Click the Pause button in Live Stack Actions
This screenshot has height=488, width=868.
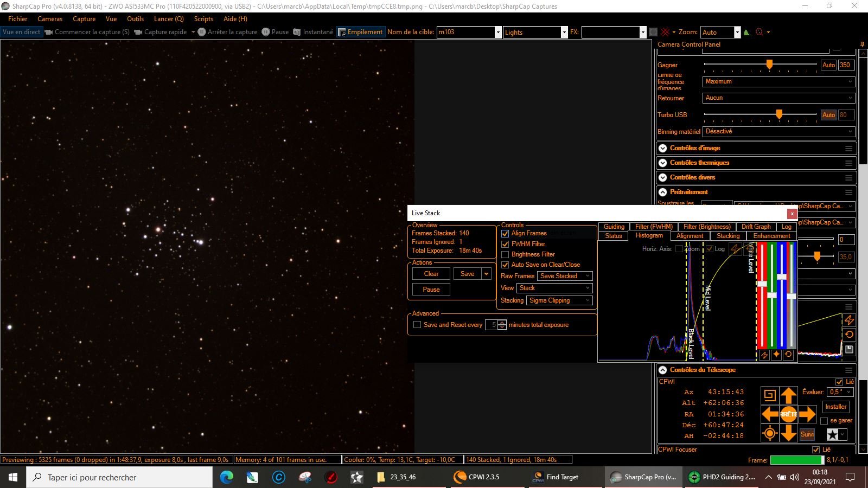pos(431,290)
